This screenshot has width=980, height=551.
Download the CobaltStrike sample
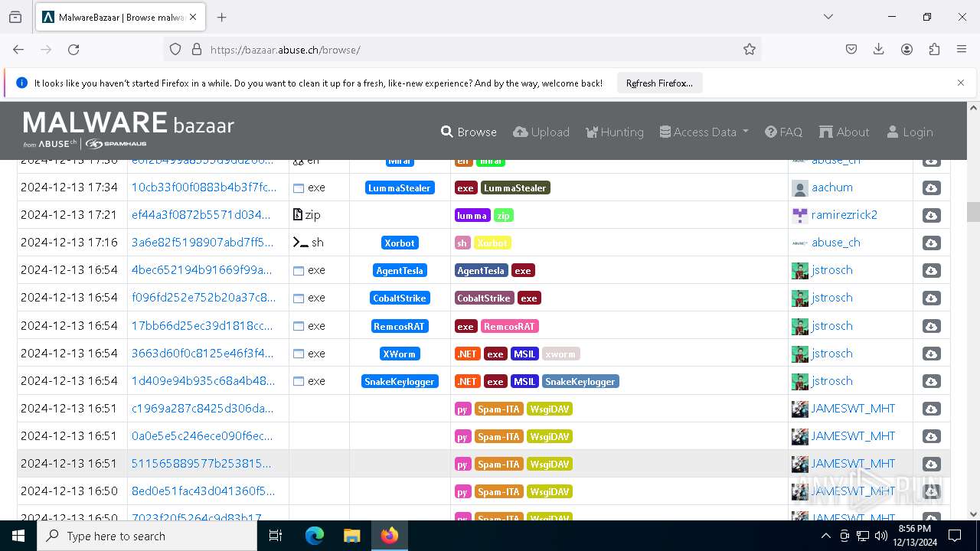pos(931,298)
